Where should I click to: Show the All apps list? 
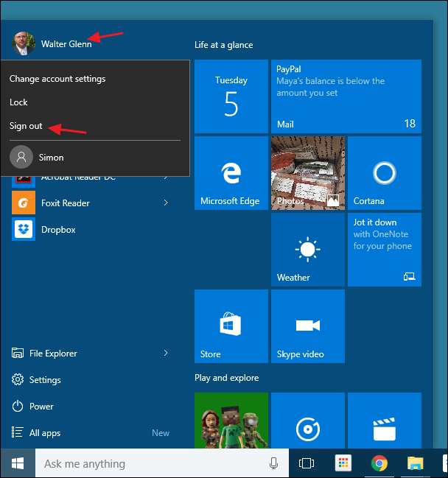(44, 433)
